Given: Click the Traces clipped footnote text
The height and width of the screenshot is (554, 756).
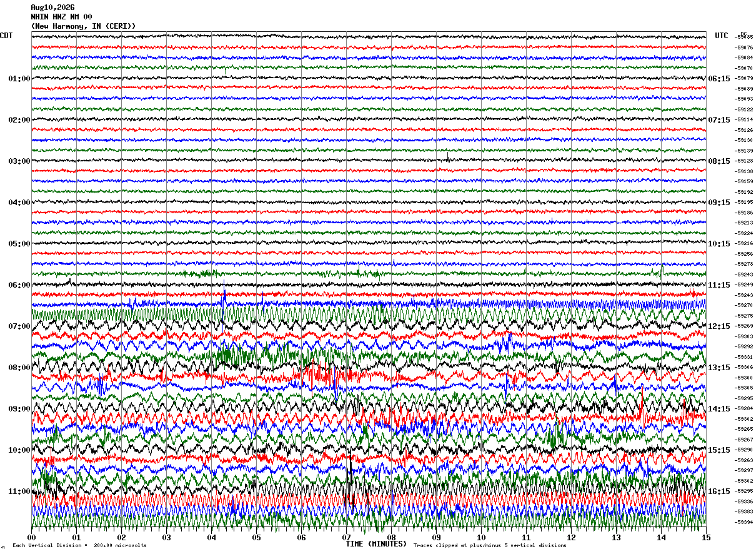Looking at the screenshot, I should (490, 545).
